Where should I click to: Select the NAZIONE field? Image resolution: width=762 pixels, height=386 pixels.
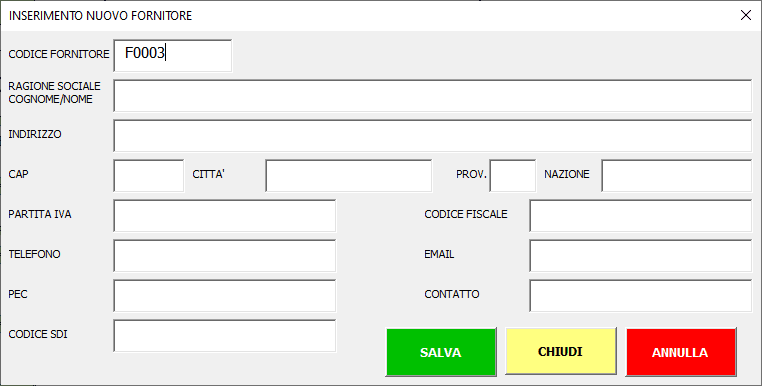(676, 175)
